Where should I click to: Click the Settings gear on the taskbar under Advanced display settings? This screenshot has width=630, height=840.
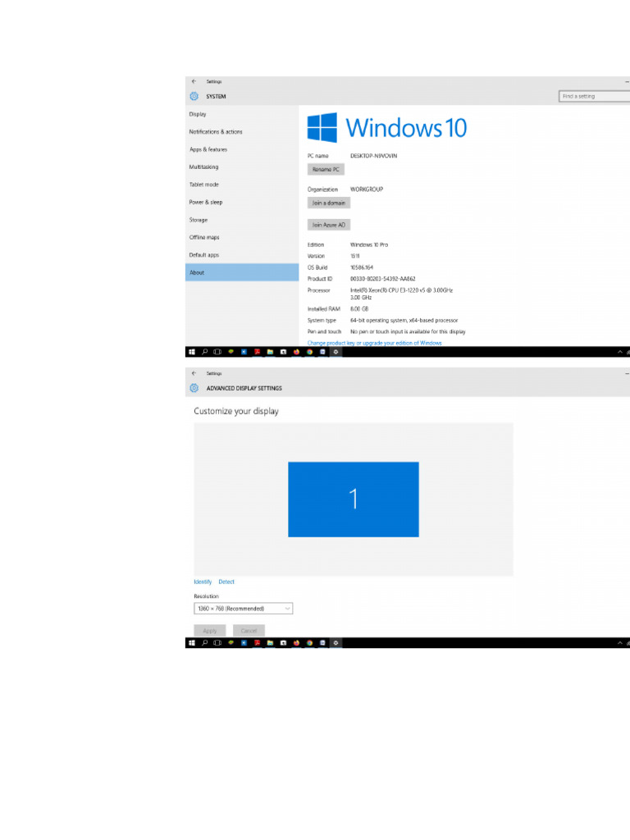tap(336, 643)
